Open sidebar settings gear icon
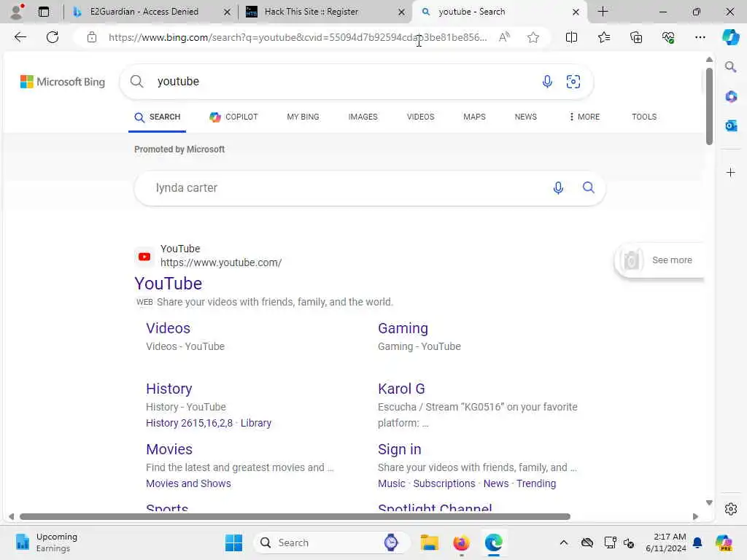The image size is (747, 560). click(x=731, y=509)
